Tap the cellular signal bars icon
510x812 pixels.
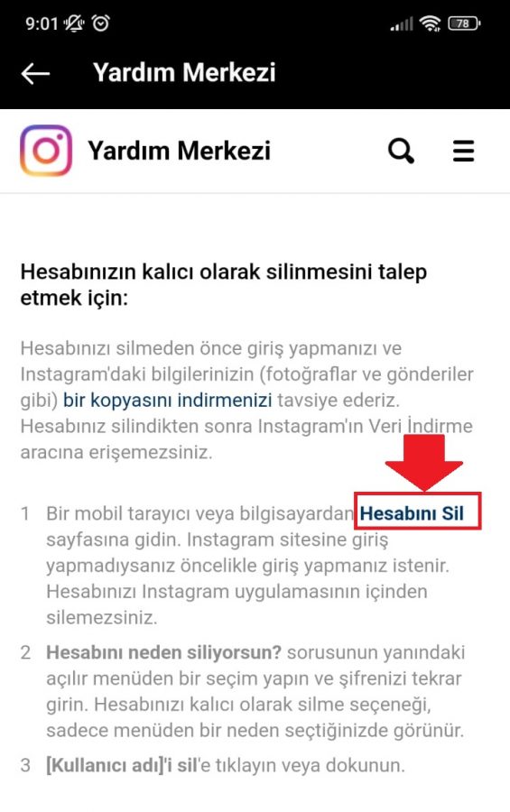click(x=402, y=23)
